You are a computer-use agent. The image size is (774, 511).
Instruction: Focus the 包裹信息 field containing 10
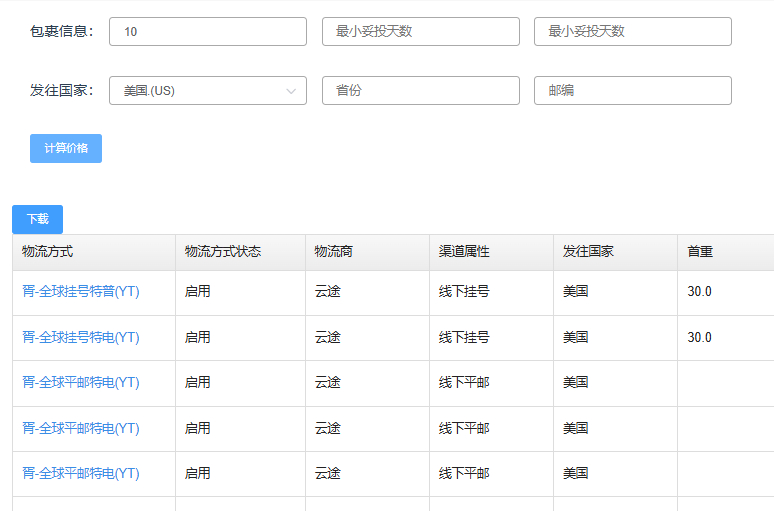point(207,32)
